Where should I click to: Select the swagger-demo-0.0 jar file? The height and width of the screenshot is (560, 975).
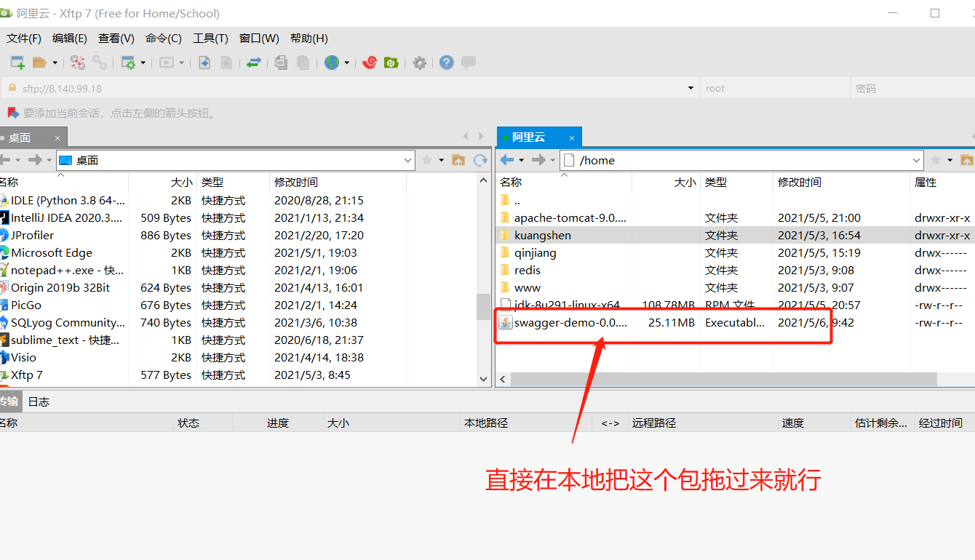pyautogui.click(x=736, y=322)
